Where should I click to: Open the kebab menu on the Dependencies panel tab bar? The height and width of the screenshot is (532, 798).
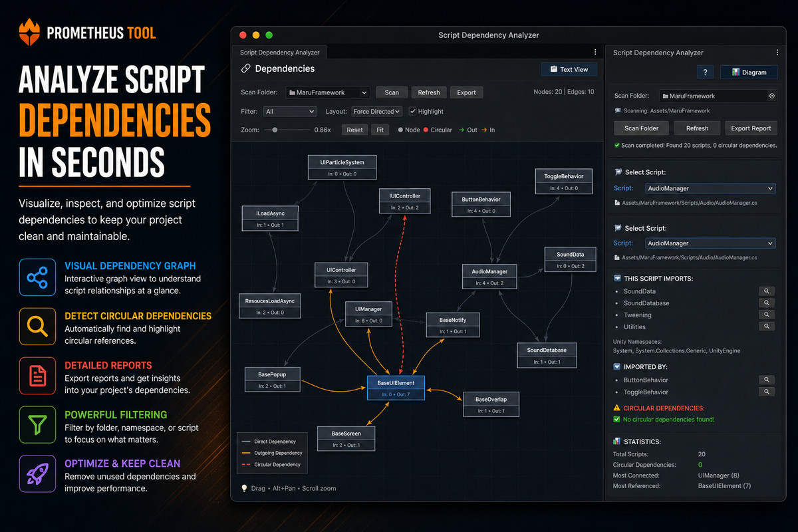coord(595,52)
